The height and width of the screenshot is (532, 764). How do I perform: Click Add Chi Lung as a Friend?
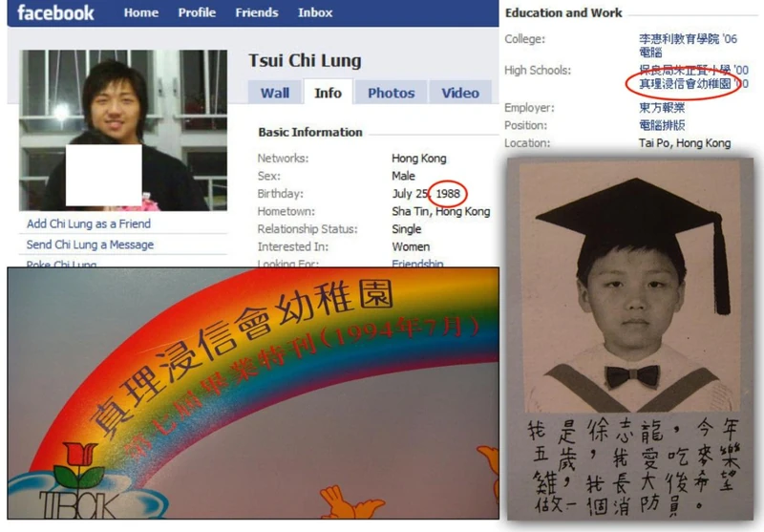click(89, 223)
